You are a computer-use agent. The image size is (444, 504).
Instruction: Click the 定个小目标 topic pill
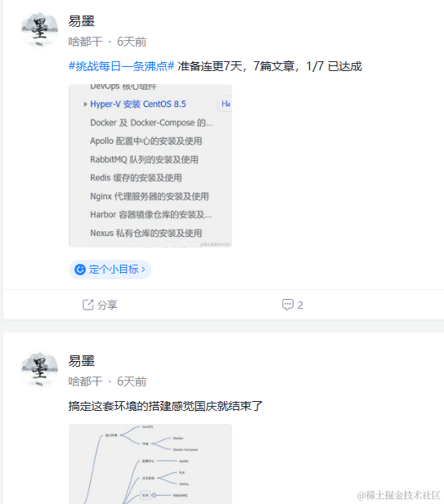(x=110, y=270)
